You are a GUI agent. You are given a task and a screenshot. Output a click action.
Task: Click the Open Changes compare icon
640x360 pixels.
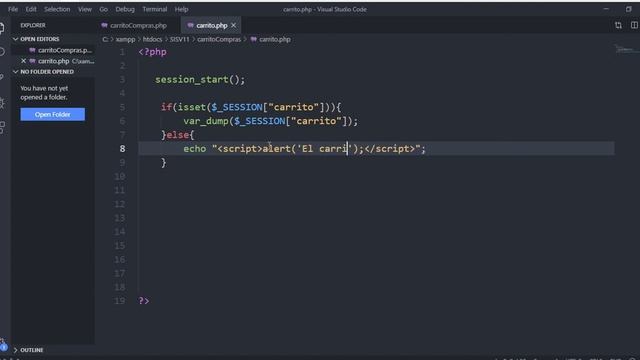point(618,25)
